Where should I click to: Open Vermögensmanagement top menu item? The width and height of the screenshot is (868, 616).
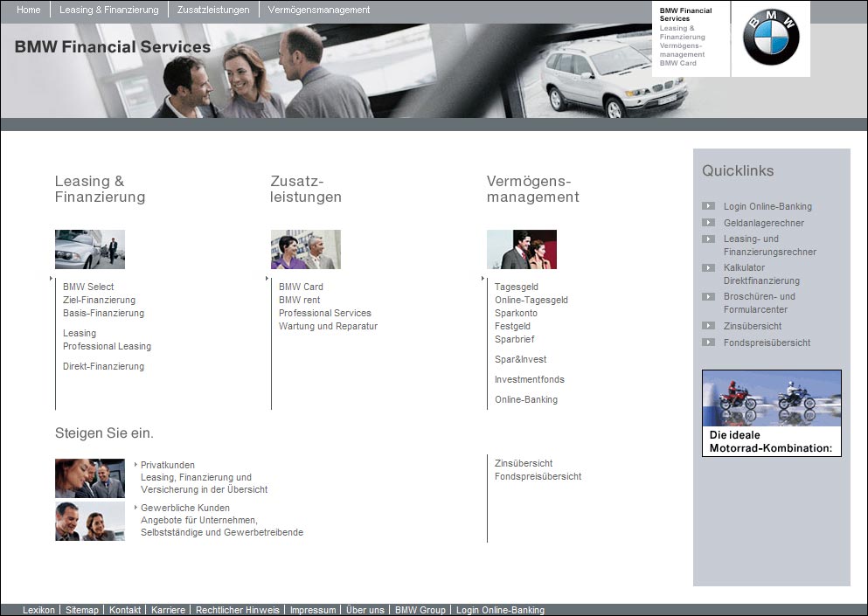click(x=319, y=10)
